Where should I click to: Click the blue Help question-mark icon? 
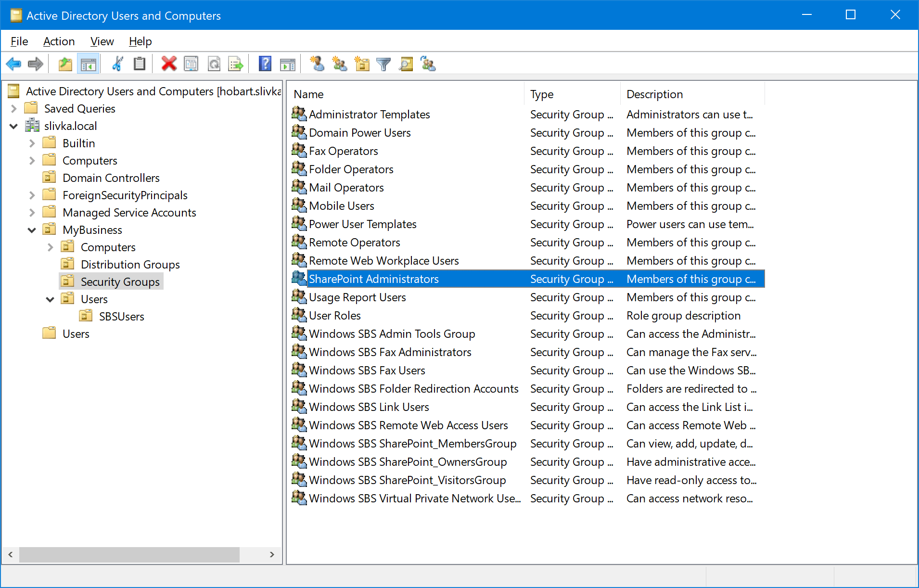265,64
